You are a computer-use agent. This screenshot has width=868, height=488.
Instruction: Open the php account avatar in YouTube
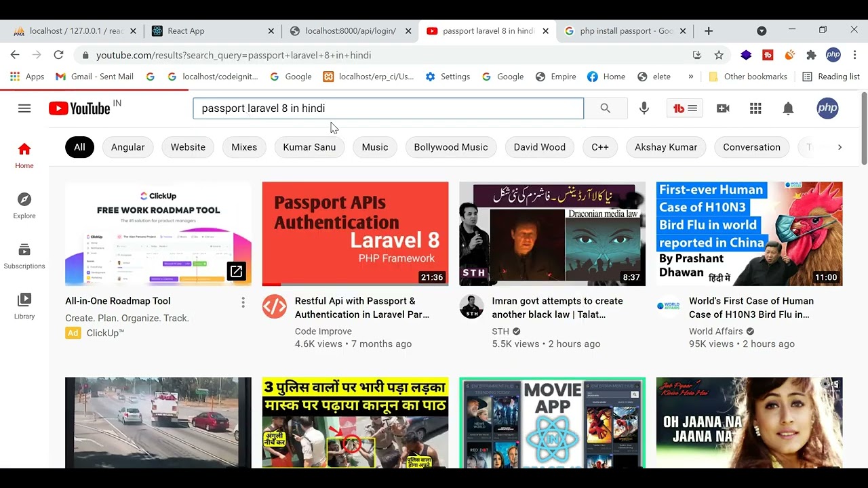(x=827, y=108)
